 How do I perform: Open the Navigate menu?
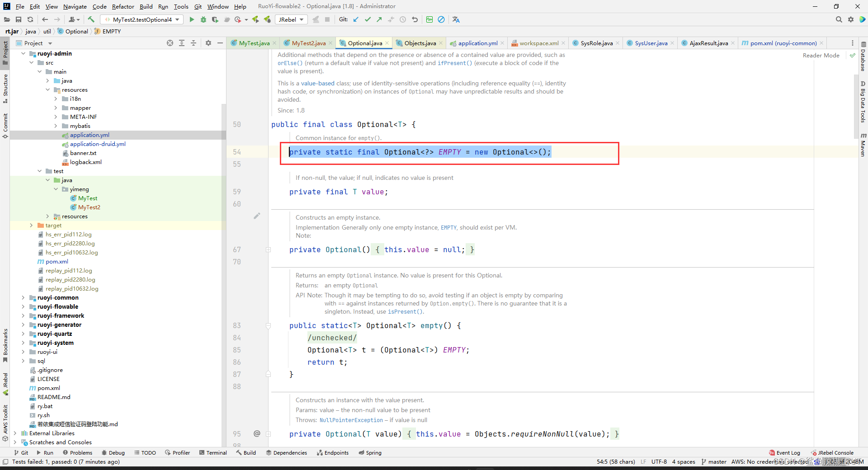click(x=75, y=6)
